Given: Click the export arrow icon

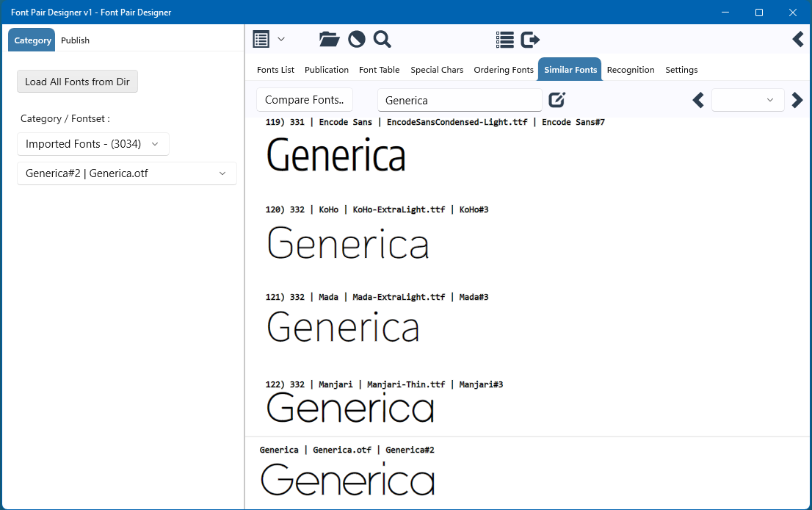Looking at the screenshot, I should [530, 40].
